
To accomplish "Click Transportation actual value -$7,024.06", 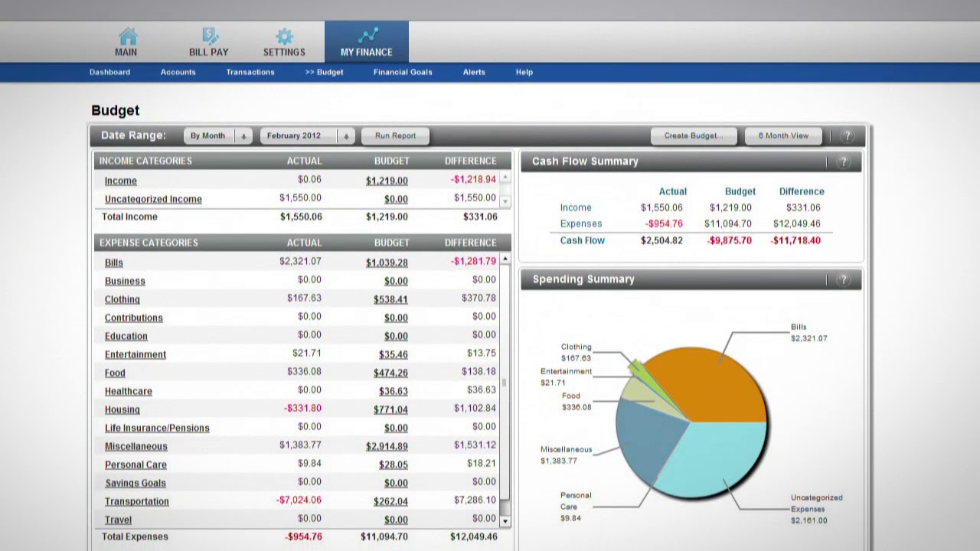I will [299, 500].
